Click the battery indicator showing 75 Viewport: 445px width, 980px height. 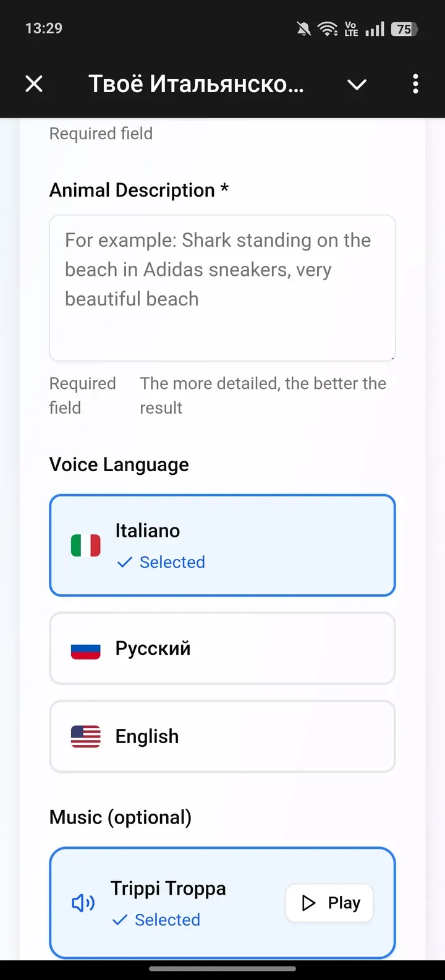(405, 28)
